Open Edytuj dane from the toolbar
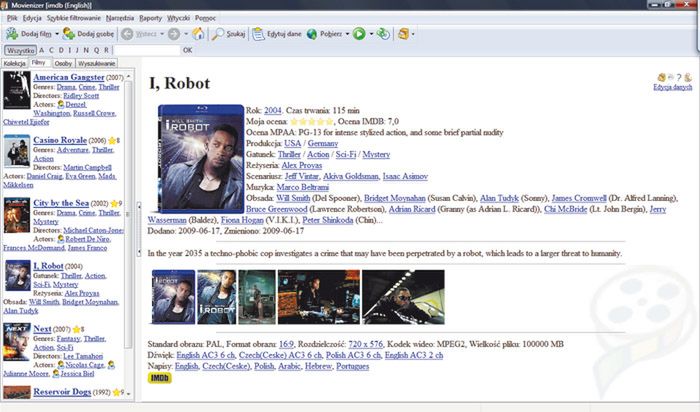700x412 pixels. tap(259, 33)
